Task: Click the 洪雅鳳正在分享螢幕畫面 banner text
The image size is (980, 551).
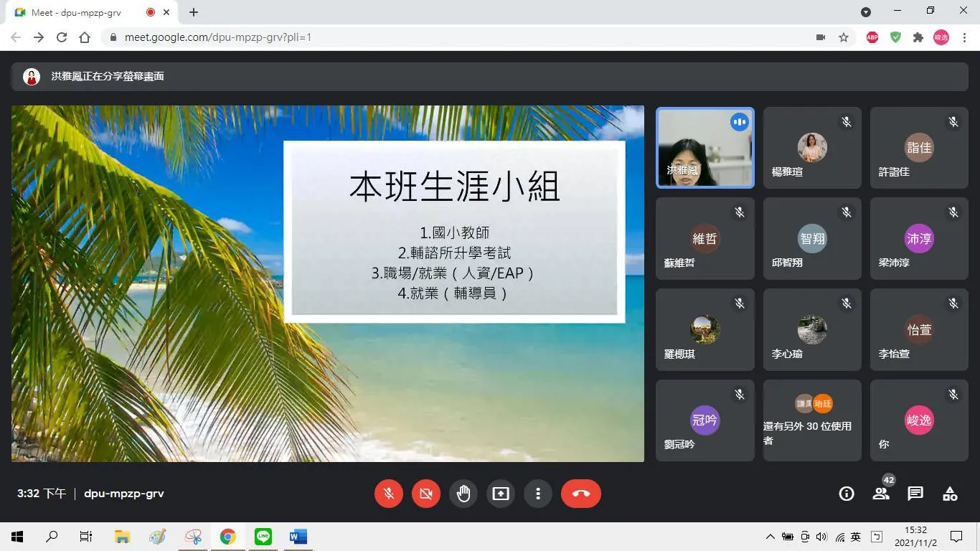Action: pos(108,76)
